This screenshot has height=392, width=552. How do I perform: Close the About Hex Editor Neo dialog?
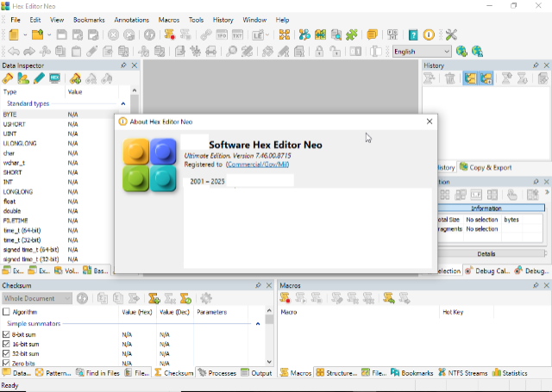[430, 121]
